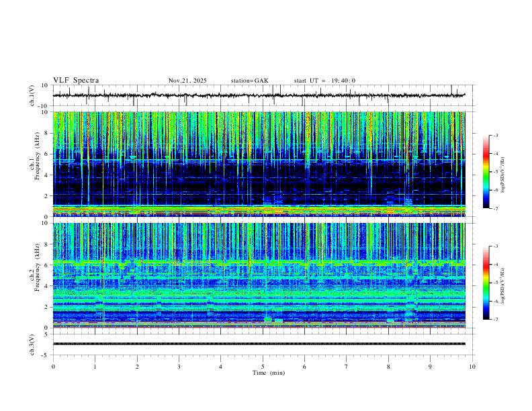Click the ch.1 frequency tick "8"

[x=46, y=133]
